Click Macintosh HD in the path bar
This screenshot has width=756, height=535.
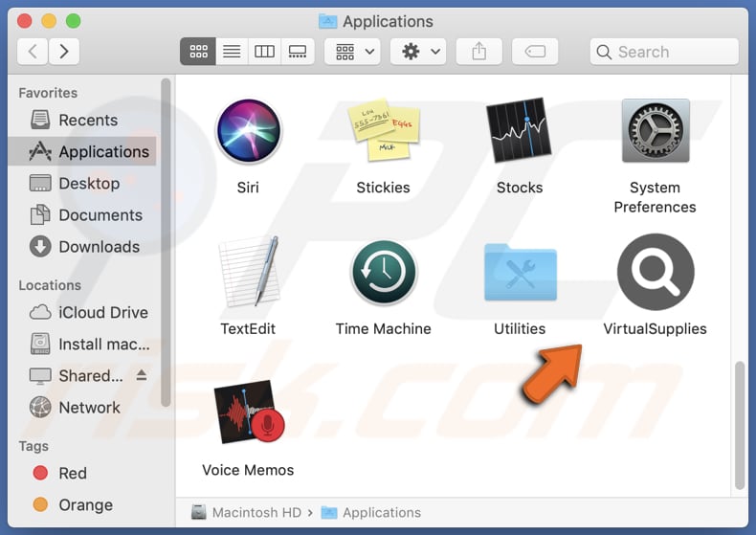246,512
